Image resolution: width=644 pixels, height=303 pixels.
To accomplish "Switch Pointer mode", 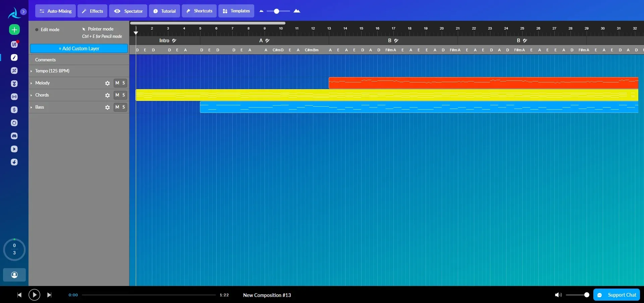I will [x=98, y=29].
